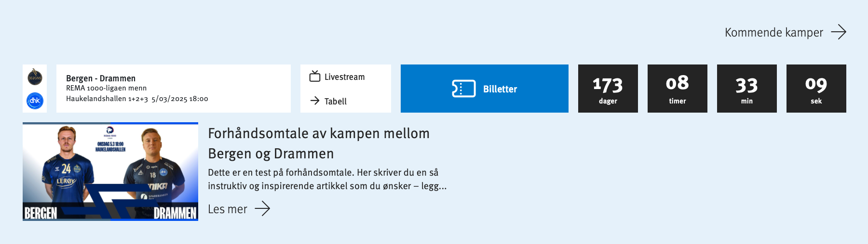Click the arrow icon beside Tabell

[315, 101]
